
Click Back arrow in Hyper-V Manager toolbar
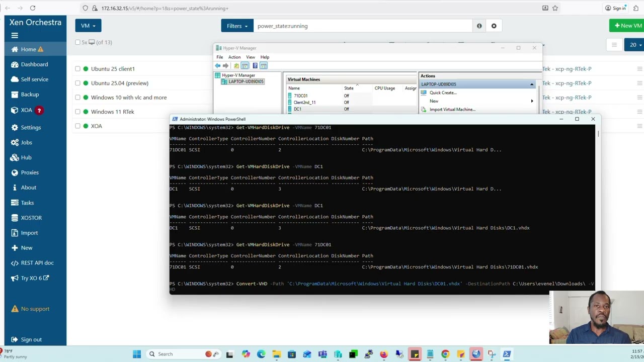click(x=217, y=66)
